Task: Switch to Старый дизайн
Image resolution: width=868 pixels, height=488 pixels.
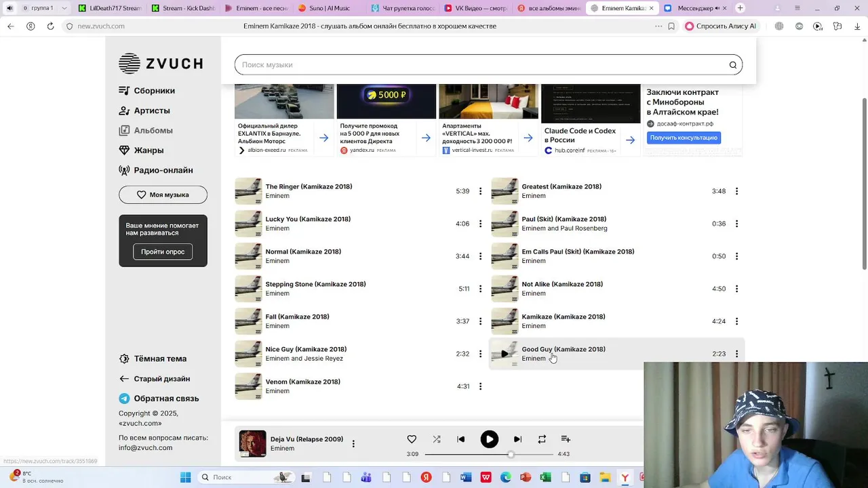Action: coord(155,379)
